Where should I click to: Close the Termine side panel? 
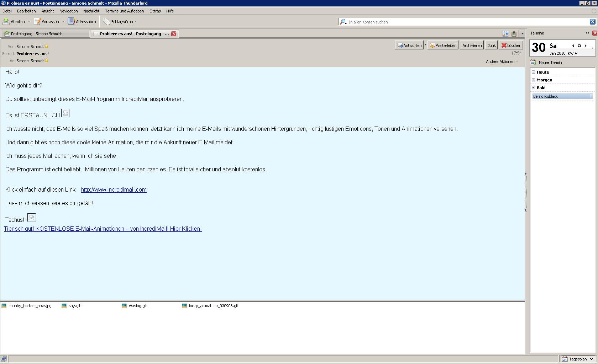click(594, 33)
